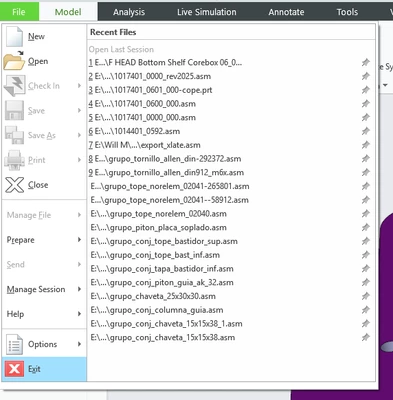Click the red Exit icon
Image resolution: width=393 pixels, height=400 pixels.
[14, 369]
